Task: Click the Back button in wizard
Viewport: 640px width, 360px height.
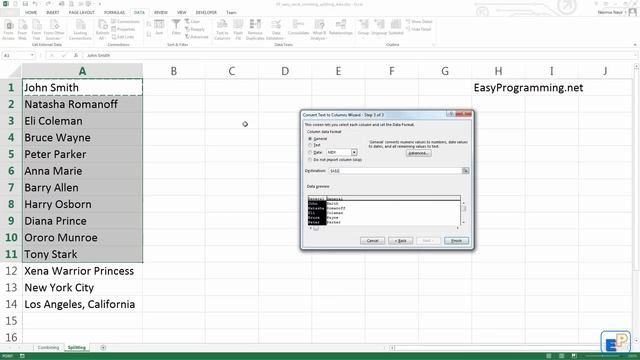Action: pyautogui.click(x=401, y=241)
